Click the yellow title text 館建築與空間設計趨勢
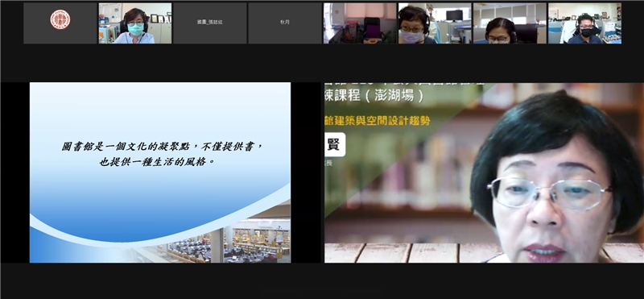This screenshot has height=299, width=644. 377,121
